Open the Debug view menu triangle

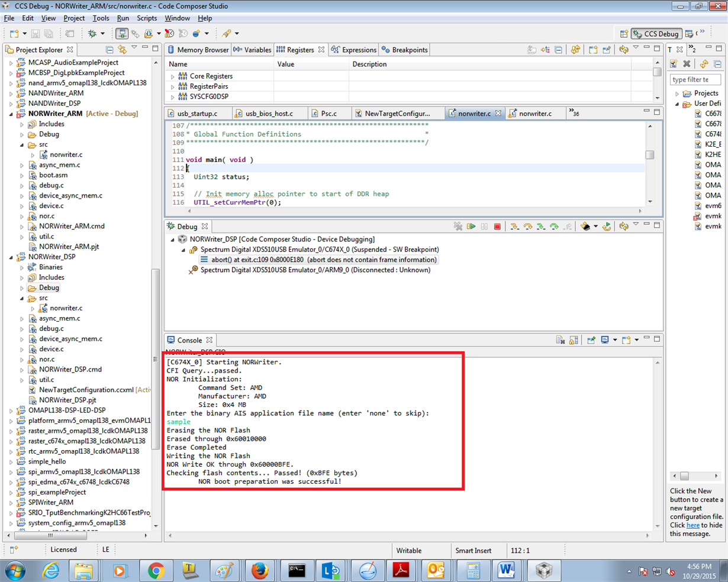[636, 225]
